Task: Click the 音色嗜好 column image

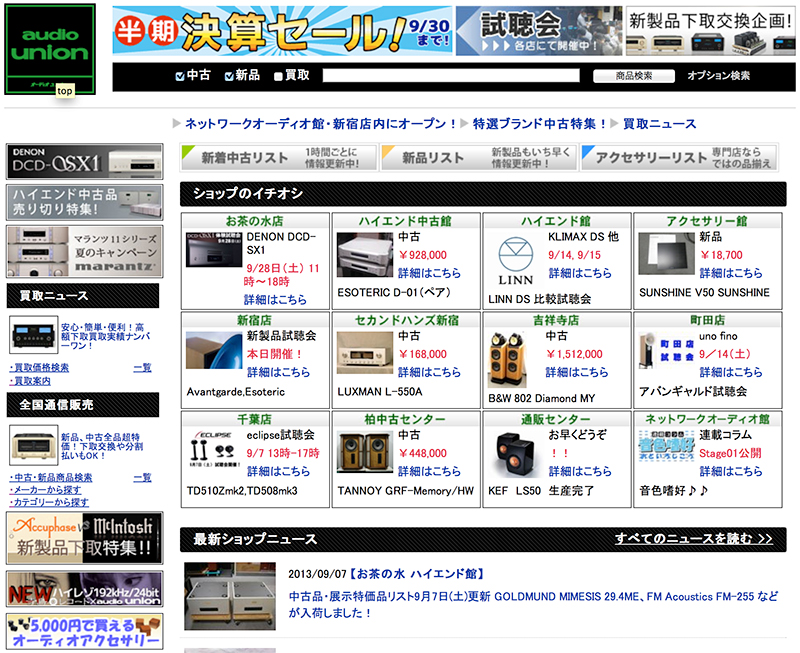Action: pyautogui.click(x=666, y=446)
